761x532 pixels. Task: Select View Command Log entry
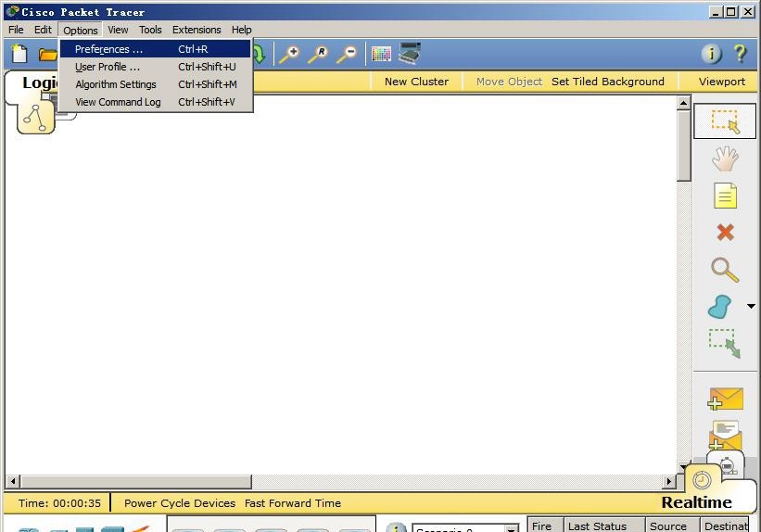[156, 102]
